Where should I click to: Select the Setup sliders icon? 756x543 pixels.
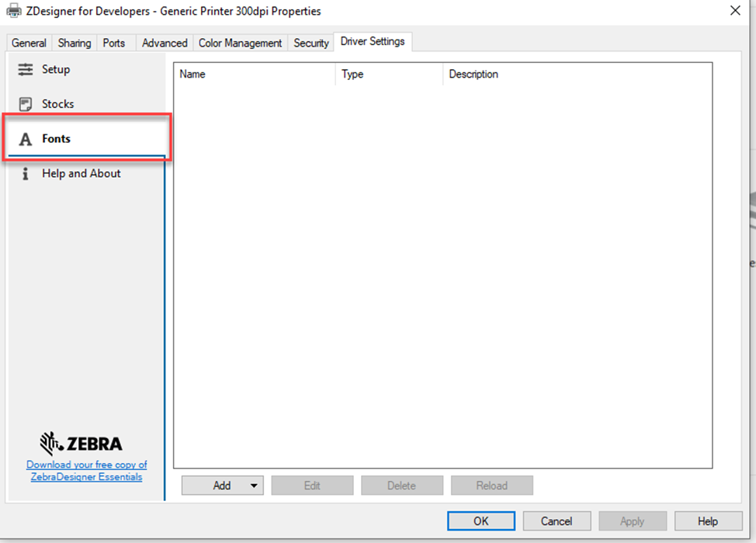pos(24,69)
